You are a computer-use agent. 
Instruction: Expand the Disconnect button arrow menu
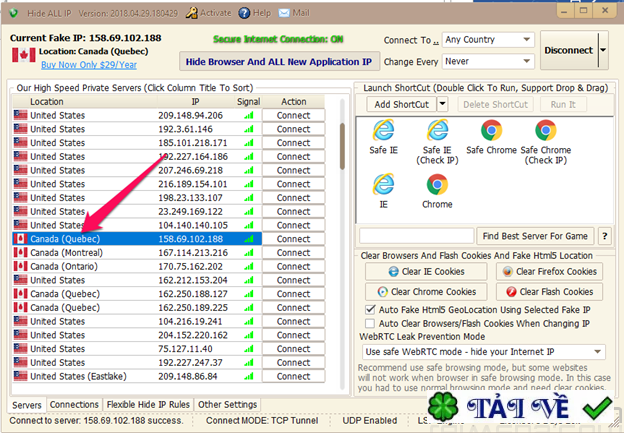[x=603, y=50]
